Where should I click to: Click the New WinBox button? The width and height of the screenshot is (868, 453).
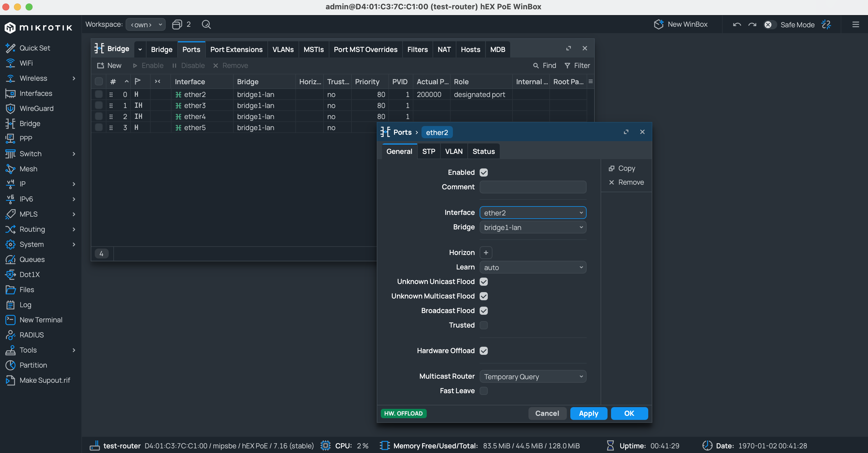pos(681,25)
